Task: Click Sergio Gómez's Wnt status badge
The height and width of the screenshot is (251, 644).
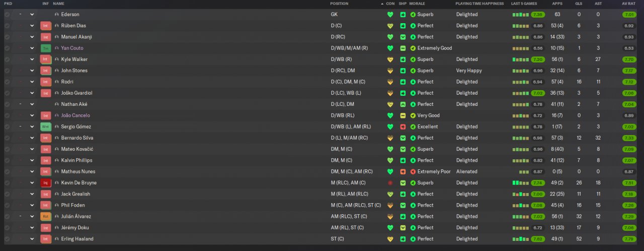Action: 46,127
